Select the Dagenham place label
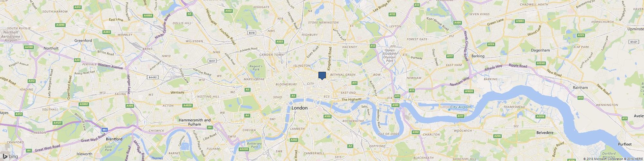644x161 pixels. [541, 51]
